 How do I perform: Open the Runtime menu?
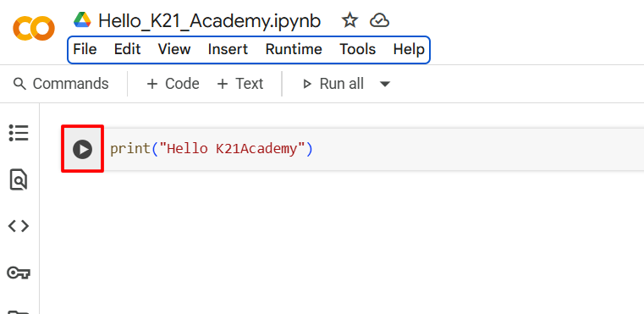(294, 49)
